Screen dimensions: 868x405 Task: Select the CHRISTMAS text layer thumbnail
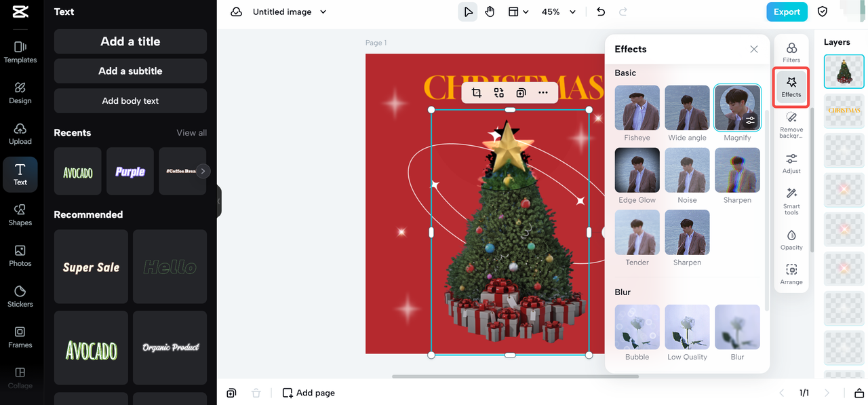844,111
